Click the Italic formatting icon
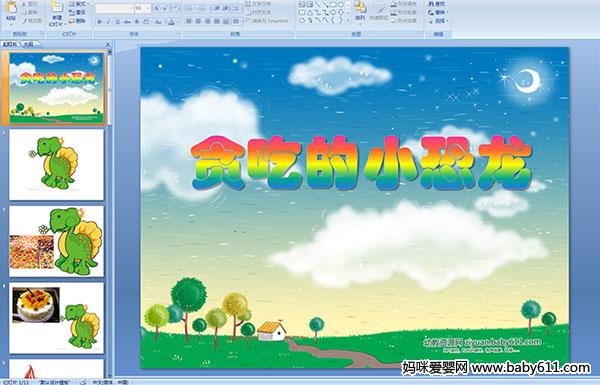 pos(108,22)
